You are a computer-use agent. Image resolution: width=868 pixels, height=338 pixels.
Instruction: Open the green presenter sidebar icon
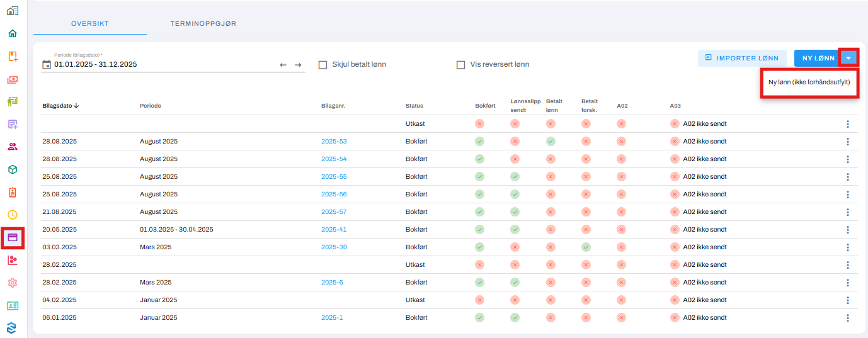pos(13,101)
